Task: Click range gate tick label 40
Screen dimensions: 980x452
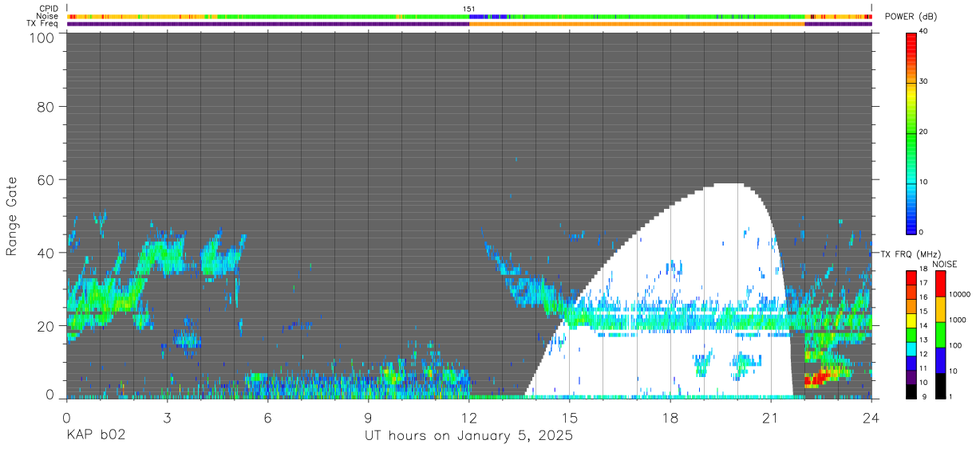Action: click(45, 254)
